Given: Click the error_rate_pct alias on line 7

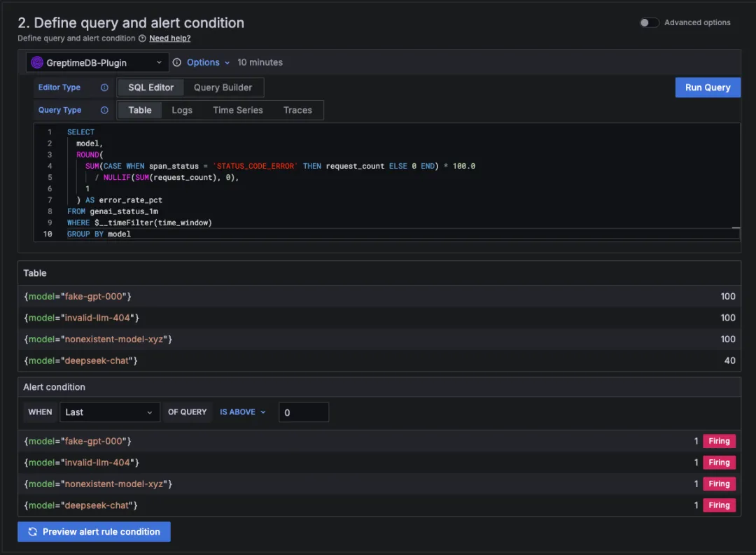Looking at the screenshot, I should [131, 200].
